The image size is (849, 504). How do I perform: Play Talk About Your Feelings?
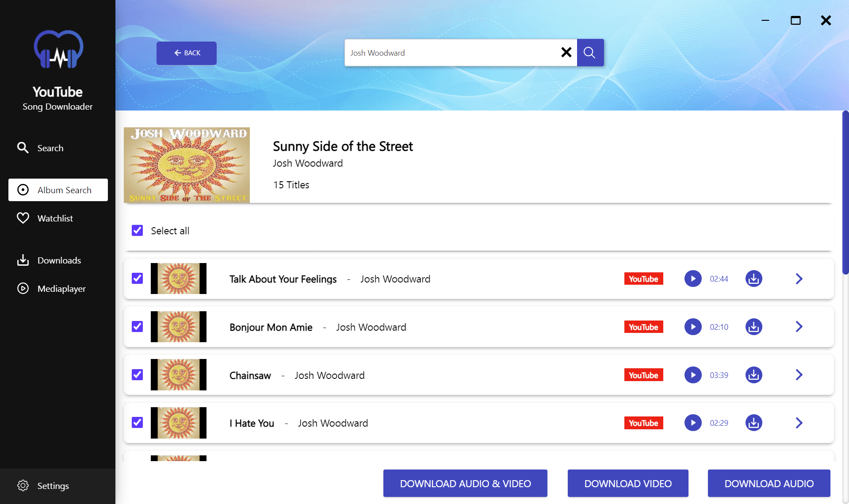tap(693, 279)
